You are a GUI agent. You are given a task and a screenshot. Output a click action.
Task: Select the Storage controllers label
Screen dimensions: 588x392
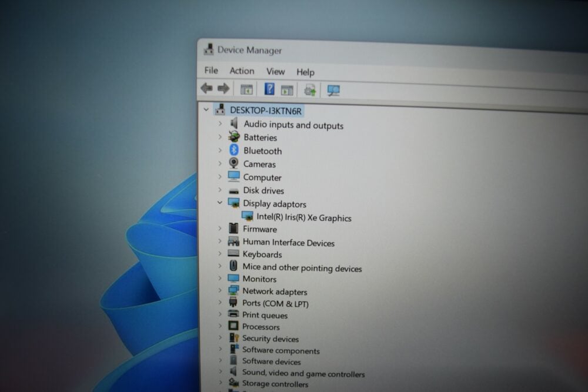tap(275, 384)
